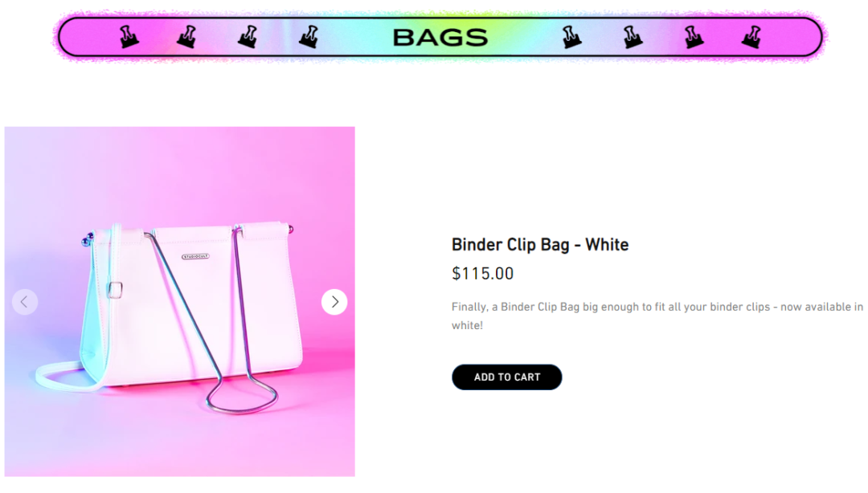The height and width of the screenshot is (493, 868).
Task: Open the Binder Clip Bag - White title
Action: [x=540, y=245]
